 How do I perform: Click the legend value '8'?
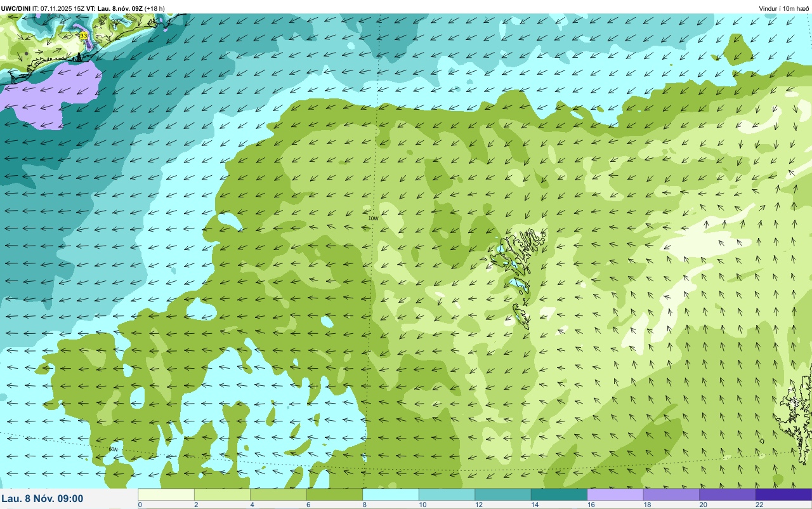(363, 505)
